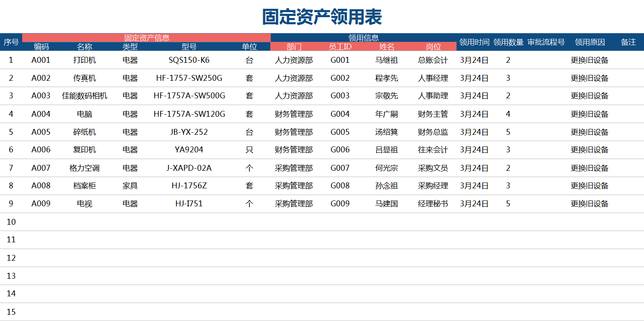Select unit cell 只
644x321 pixels.
[x=249, y=149]
